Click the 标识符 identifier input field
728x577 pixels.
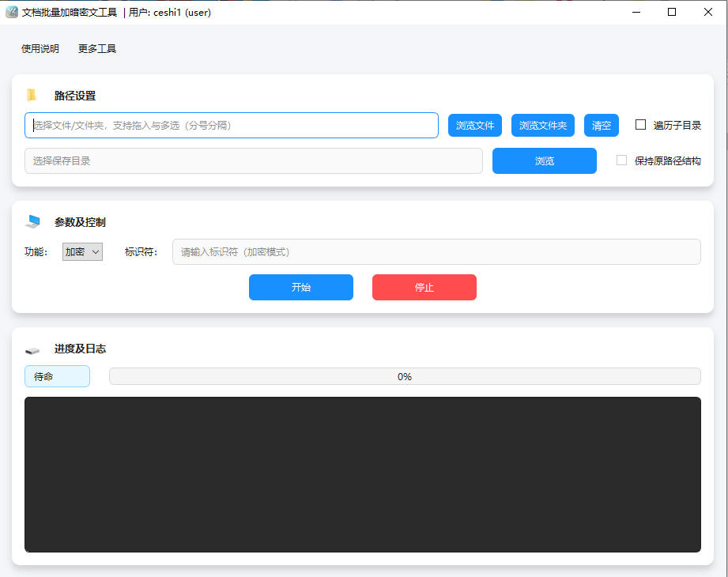[436, 252]
